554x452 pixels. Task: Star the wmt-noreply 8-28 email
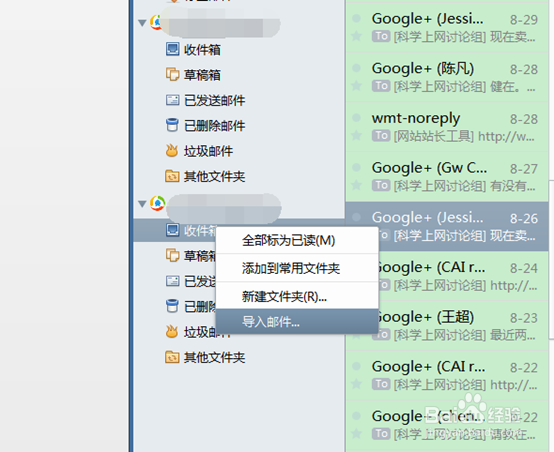tap(356, 135)
